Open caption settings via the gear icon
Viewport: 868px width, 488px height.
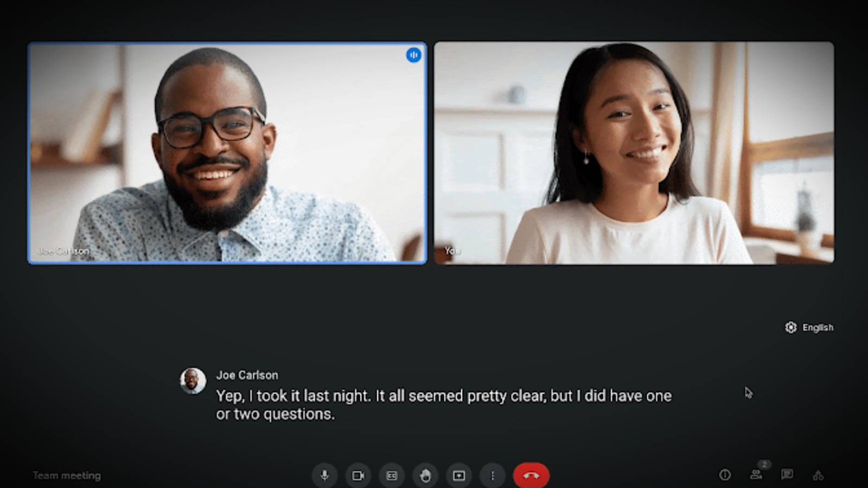click(791, 328)
